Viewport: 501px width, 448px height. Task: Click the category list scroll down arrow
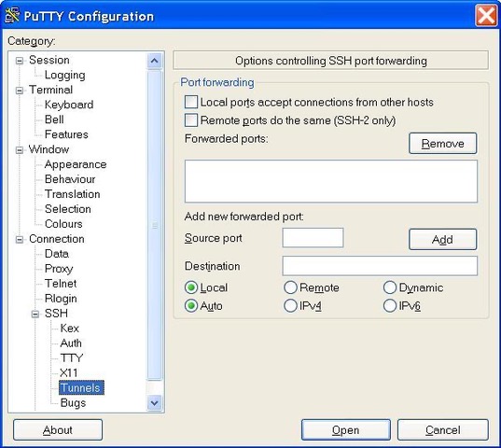tap(155, 402)
